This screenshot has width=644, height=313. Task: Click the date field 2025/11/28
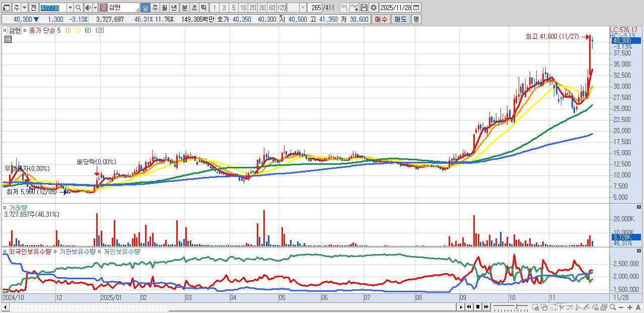(396, 8)
